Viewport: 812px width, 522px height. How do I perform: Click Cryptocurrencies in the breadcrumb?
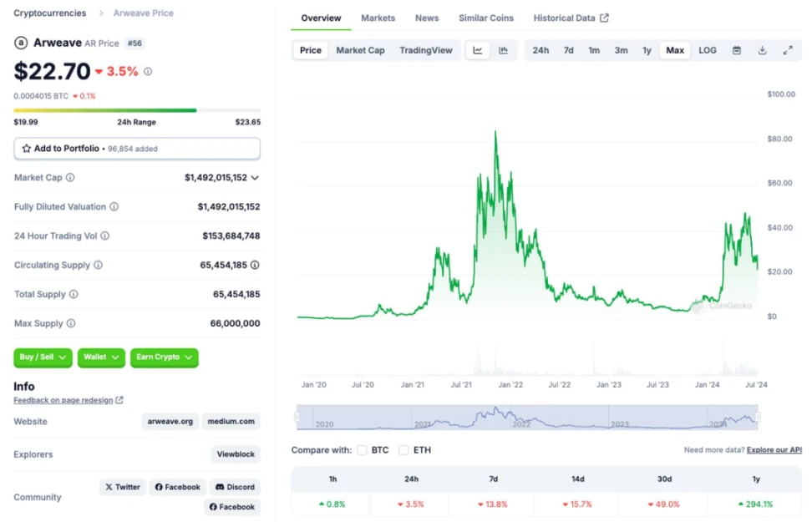point(49,13)
